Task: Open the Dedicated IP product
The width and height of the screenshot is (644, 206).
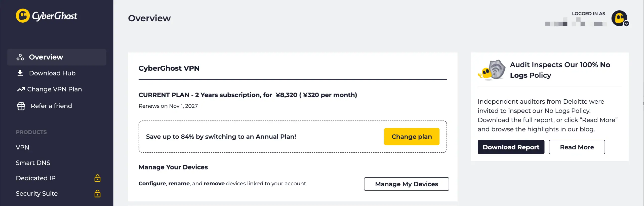Action: tap(36, 178)
